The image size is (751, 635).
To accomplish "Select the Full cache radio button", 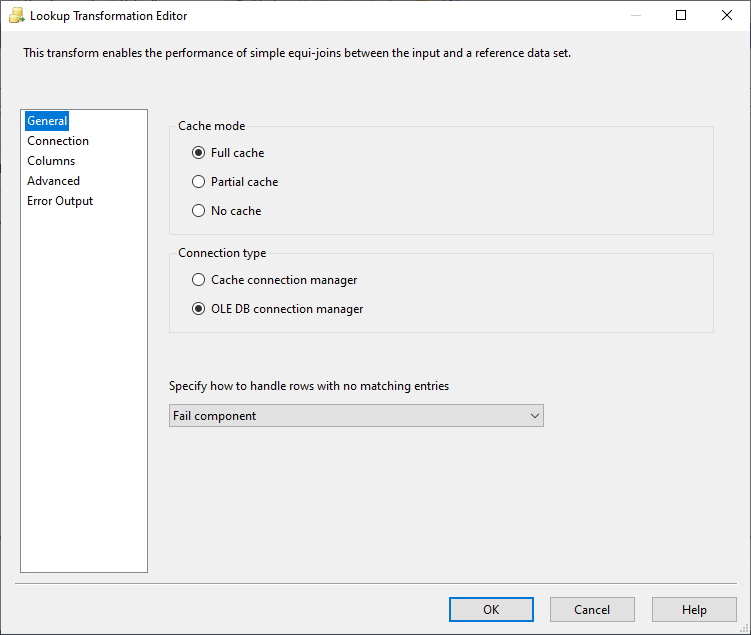I will click(x=199, y=153).
